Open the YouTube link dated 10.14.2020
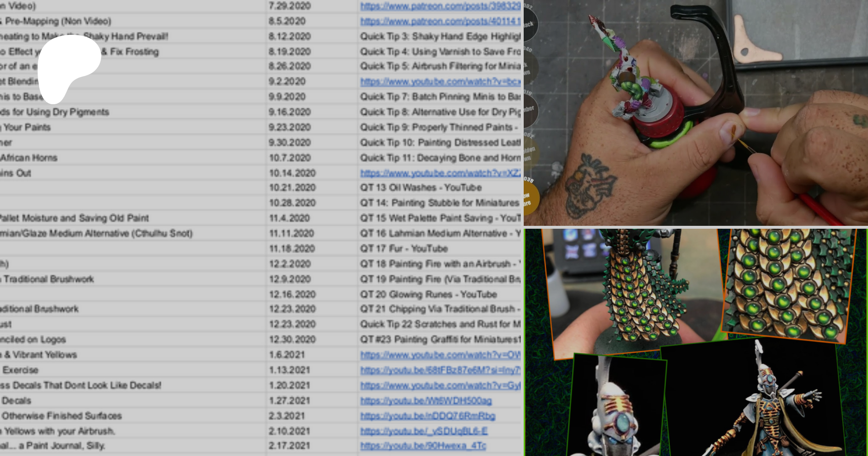Viewport: 868px width, 456px height. (440, 173)
